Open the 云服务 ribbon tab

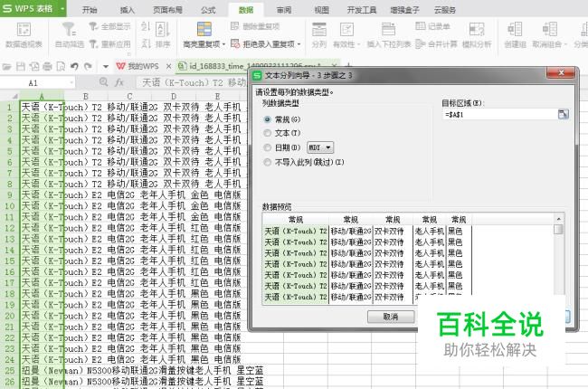pyautogui.click(x=445, y=10)
